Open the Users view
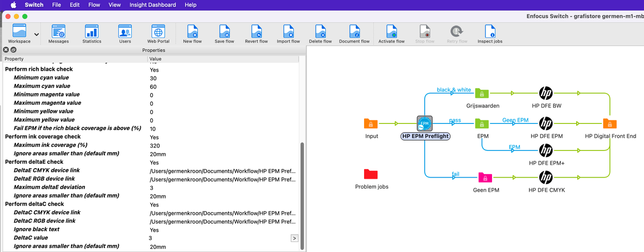This screenshot has height=252, width=644. [x=125, y=34]
